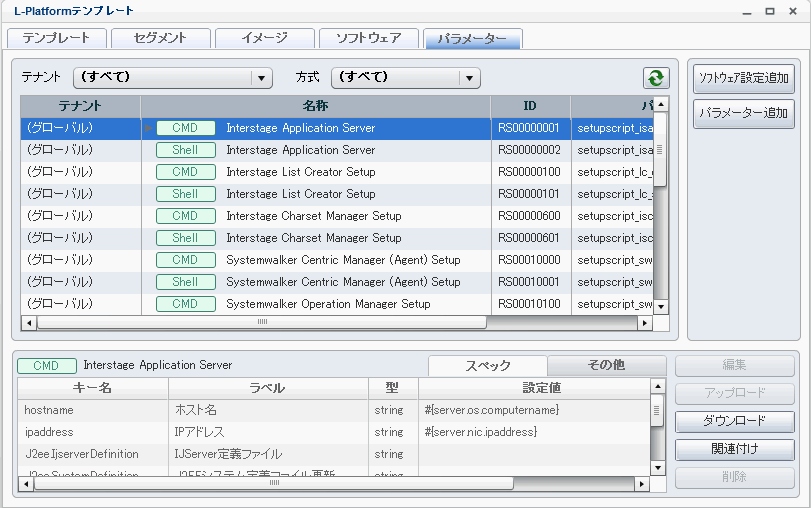This screenshot has width=811, height=508.
Task: Sort by the テナント column header
Action: coord(80,107)
